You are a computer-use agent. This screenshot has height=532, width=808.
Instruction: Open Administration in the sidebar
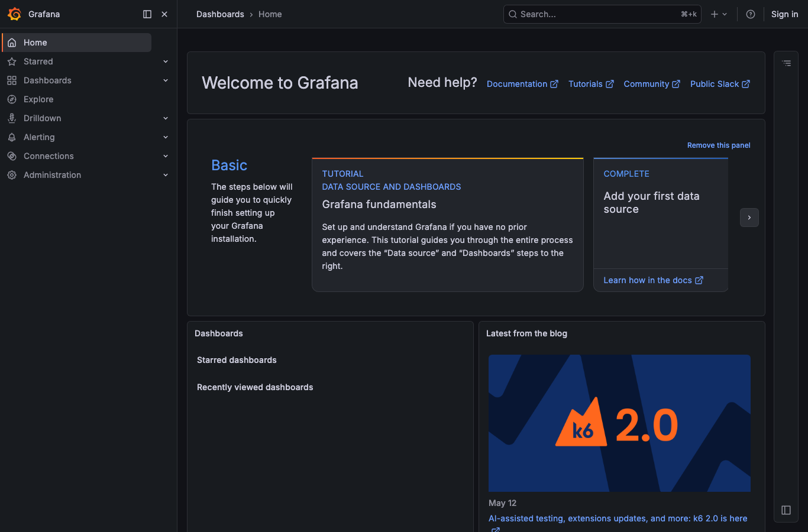(x=52, y=175)
